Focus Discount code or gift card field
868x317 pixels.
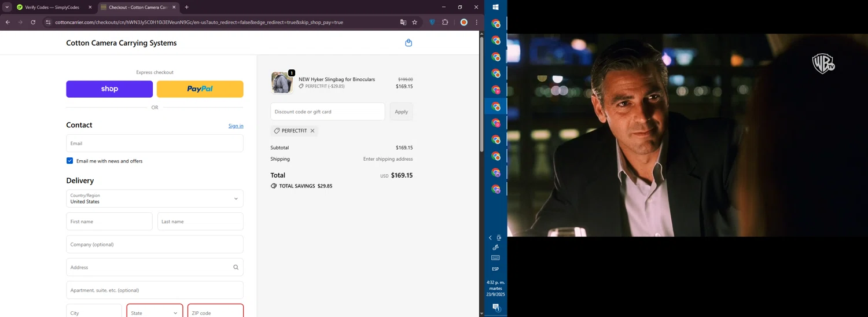point(328,112)
